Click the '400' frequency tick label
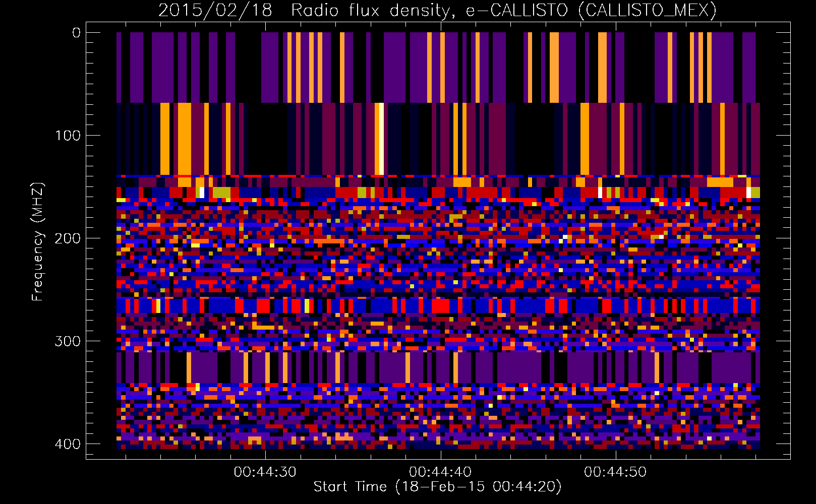Viewport: 816px width, 504px height. tap(67, 444)
